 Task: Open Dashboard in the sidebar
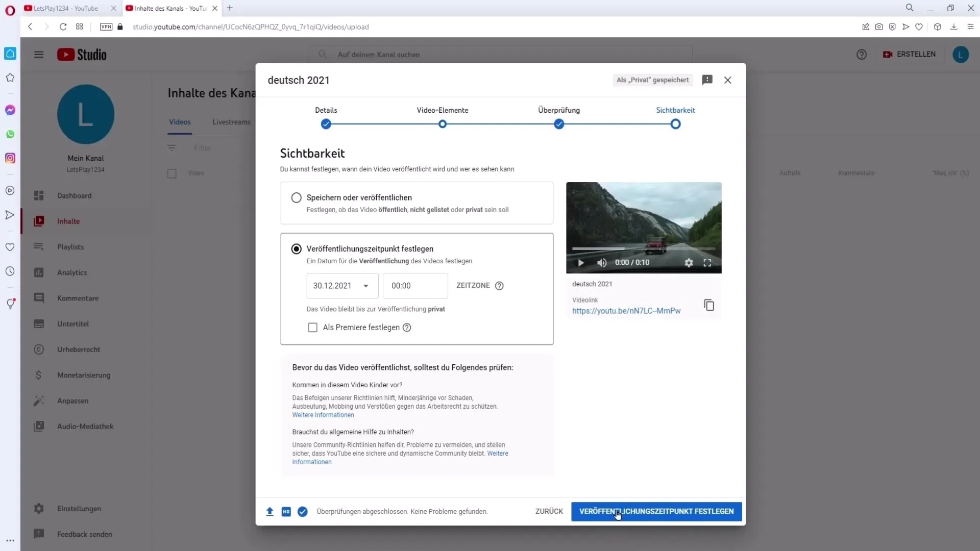click(74, 195)
